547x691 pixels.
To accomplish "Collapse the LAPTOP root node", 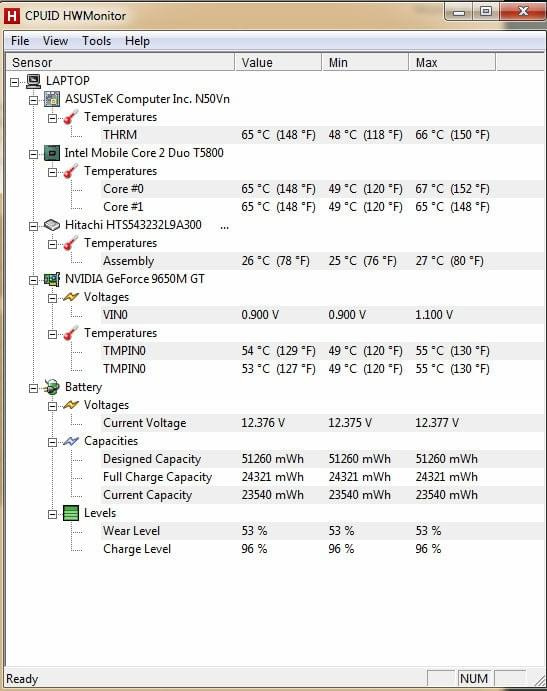I will [x=15, y=82].
